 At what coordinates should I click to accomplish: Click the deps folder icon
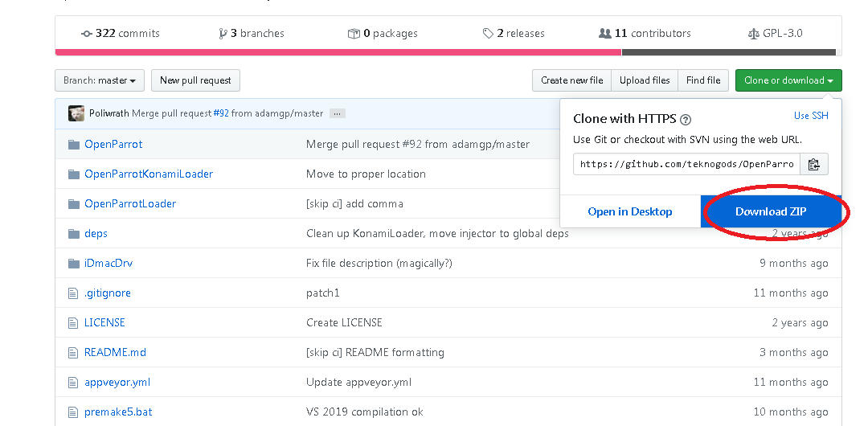74,234
